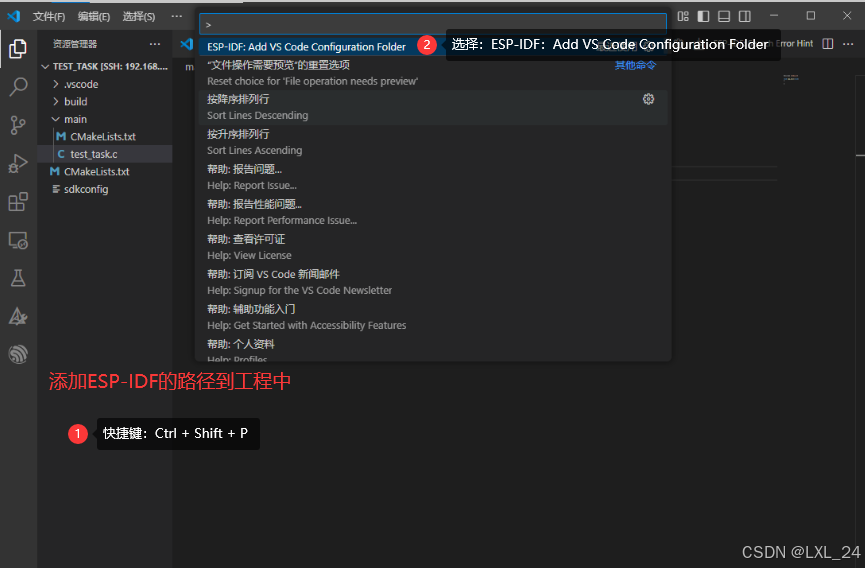Open editor more actions ellipsis
Viewport: 865px width, 568px height.
point(848,44)
